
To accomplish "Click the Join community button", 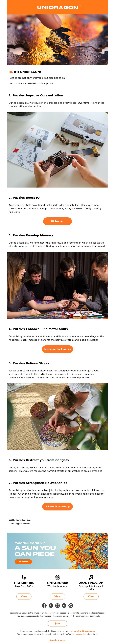I will [57, 624].
